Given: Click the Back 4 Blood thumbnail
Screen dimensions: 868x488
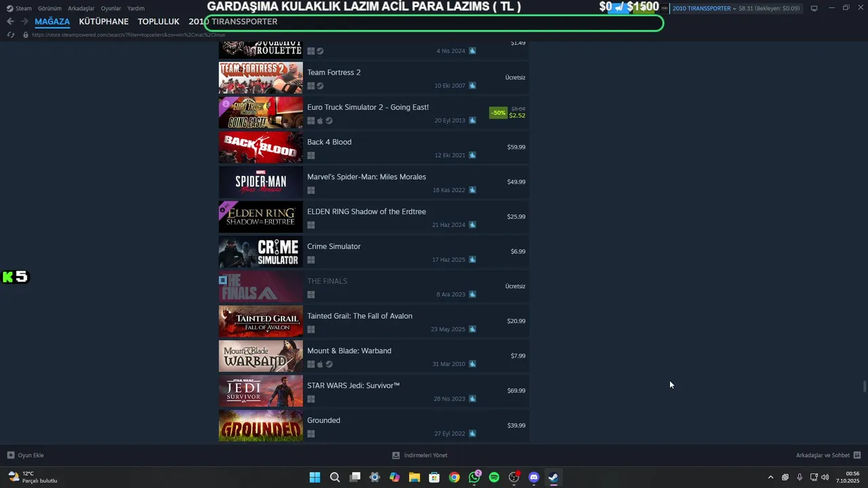Looking at the screenshot, I should (x=260, y=147).
